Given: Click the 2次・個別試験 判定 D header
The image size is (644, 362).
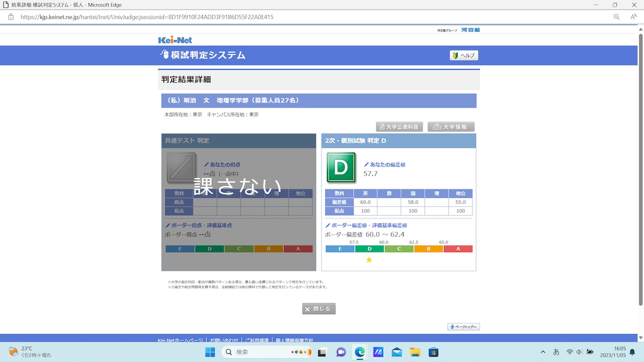Looking at the screenshot, I should (x=399, y=141).
